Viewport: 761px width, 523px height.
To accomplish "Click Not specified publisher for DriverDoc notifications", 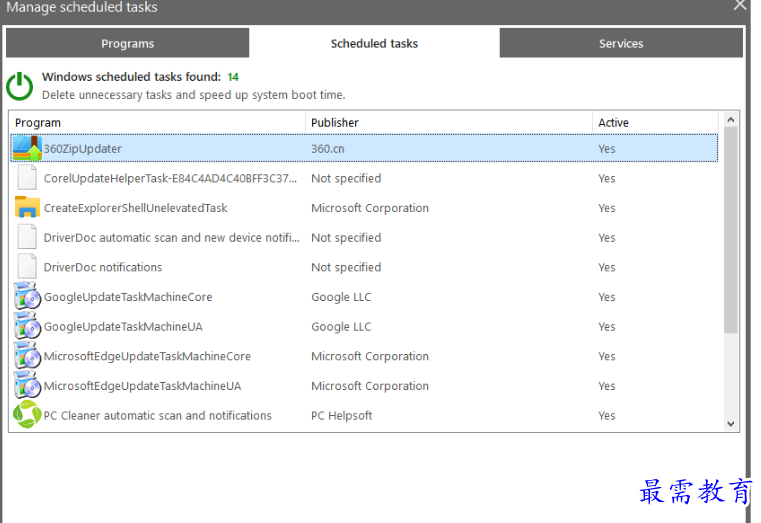I will pos(346,267).
